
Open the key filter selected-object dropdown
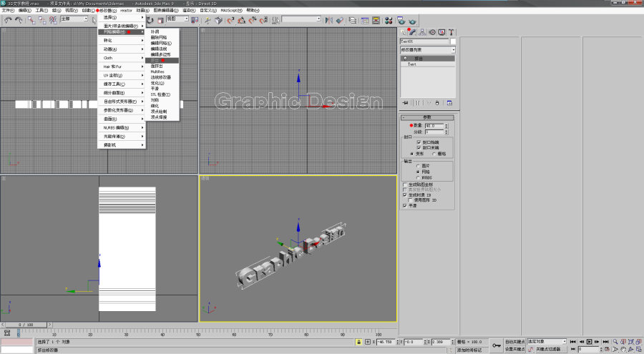(x=546, y=341)
